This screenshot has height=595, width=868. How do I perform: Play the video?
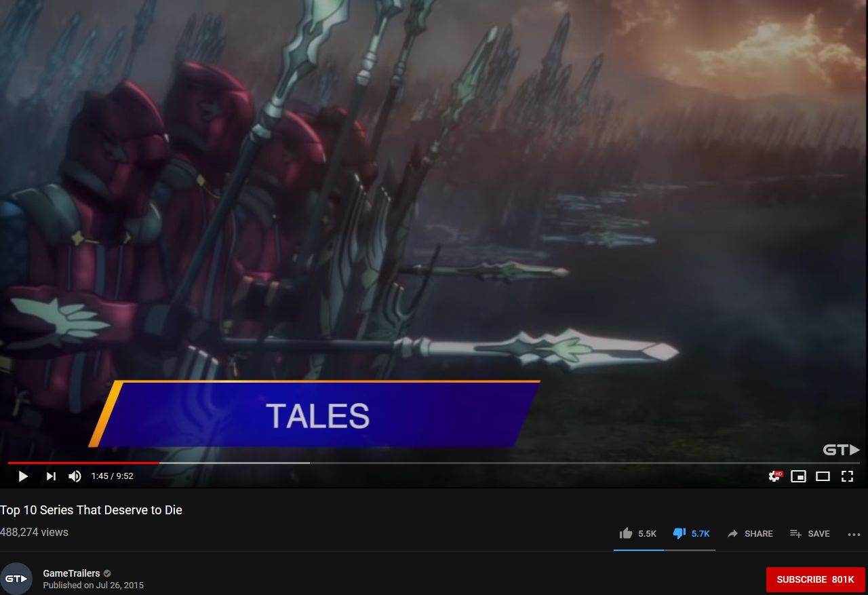pos(23,476)
